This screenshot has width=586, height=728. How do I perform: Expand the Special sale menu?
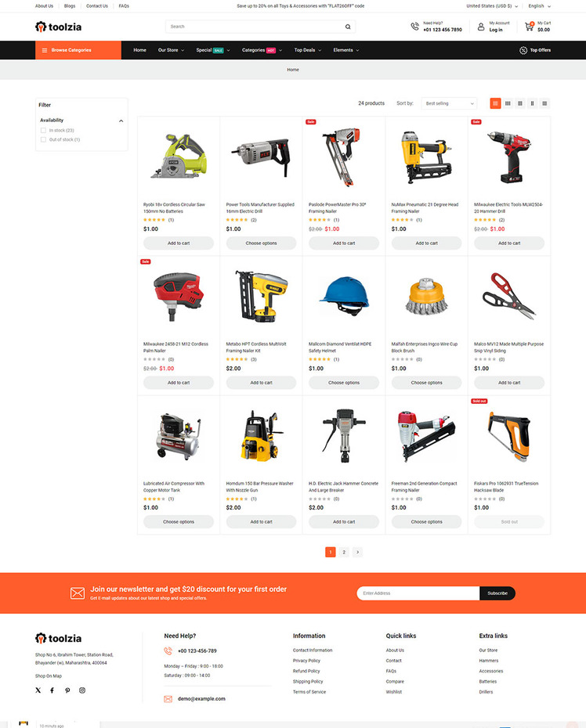coord(213,50)
